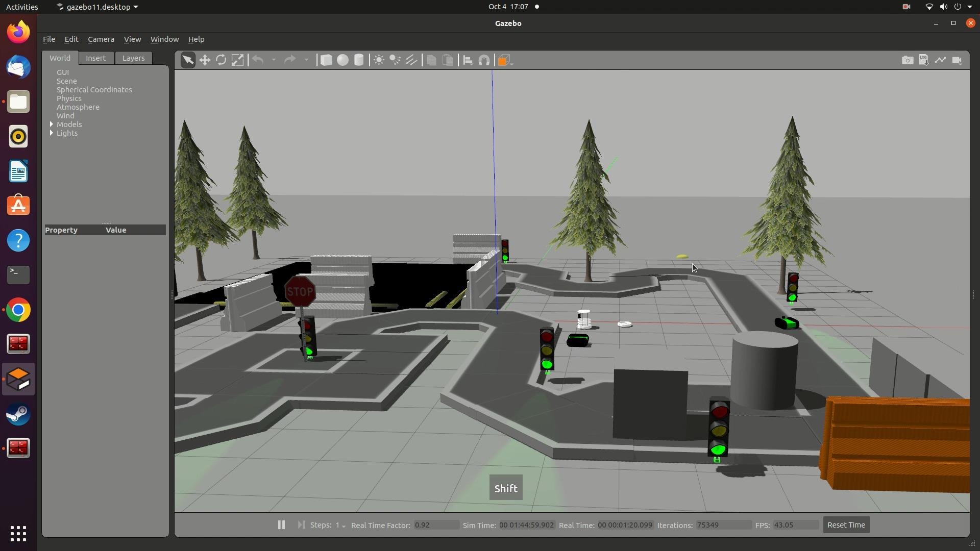
Task: Take a screenshot with camera icon
Action: pos(908,60)
